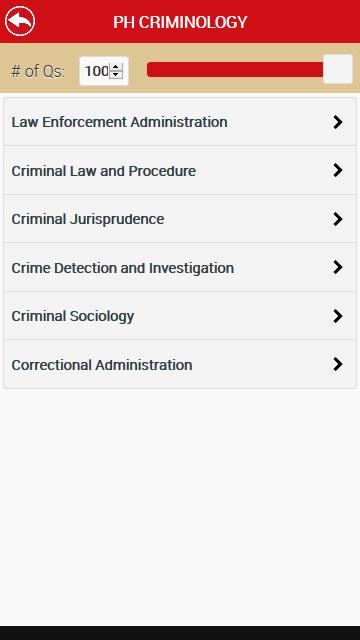The width and height of the screenshot is (360, 640).
Task: Click the chevron beside Law Enforcement Administration
Action: (x=338, y=122)
